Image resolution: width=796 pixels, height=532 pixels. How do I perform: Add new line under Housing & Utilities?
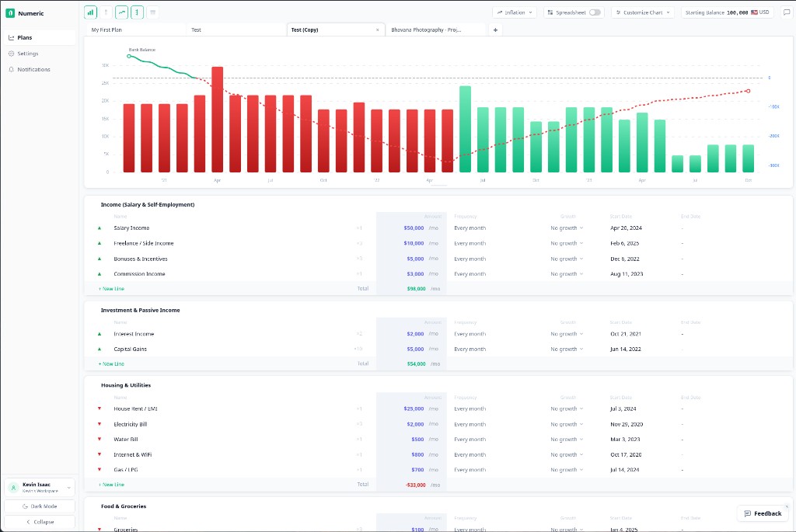(x=111, y=485)
